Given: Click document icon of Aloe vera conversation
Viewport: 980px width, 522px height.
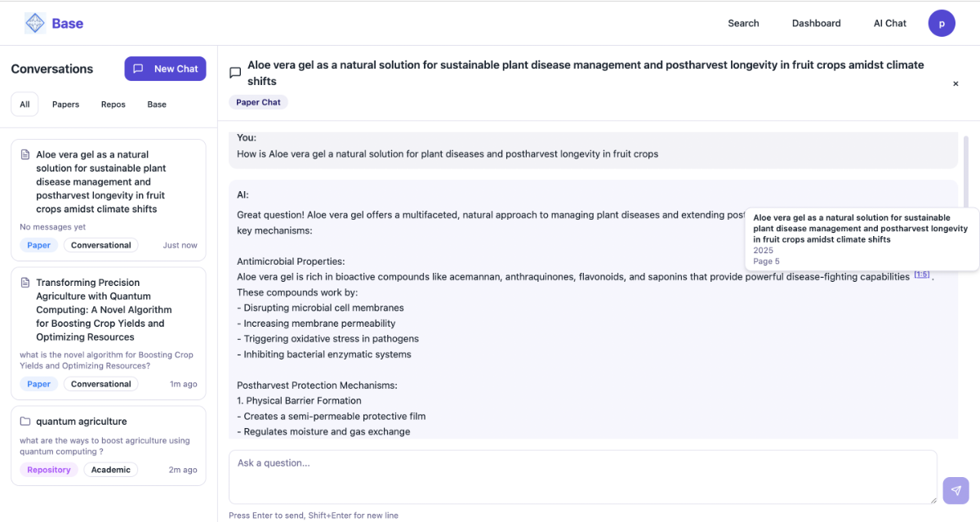Looking at the screenshot, I should (24, 154).
